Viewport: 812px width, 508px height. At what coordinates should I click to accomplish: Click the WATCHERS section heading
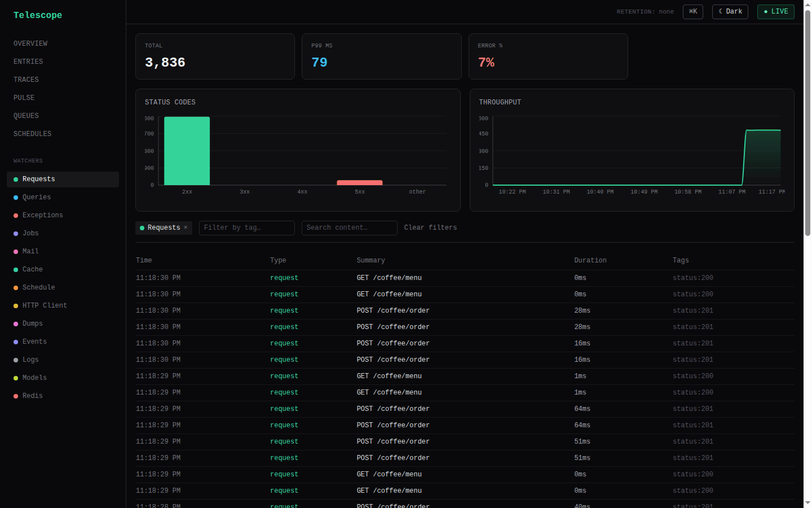pyautogui.click(x=28, y=161)
